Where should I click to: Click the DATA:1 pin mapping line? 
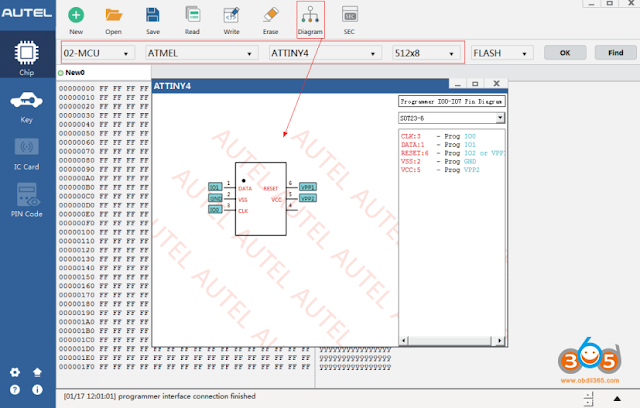click(x=438, y=144)
